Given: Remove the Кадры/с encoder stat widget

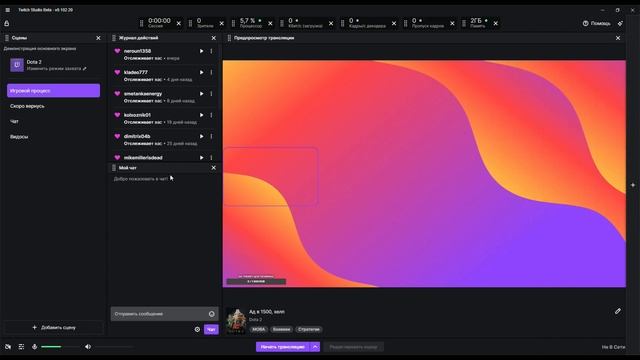Looking at the screenshot, I should (394, 23).
